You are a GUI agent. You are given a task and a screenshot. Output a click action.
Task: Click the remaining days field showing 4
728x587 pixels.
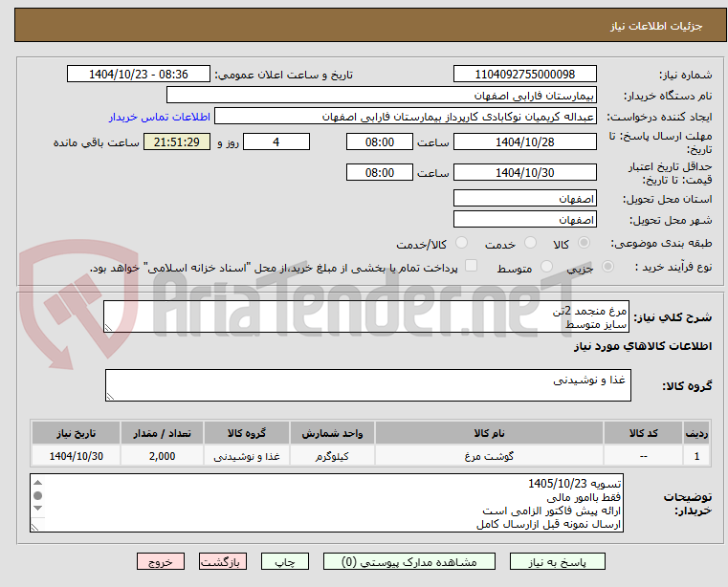pyautogui.click(x=276, y=142)
